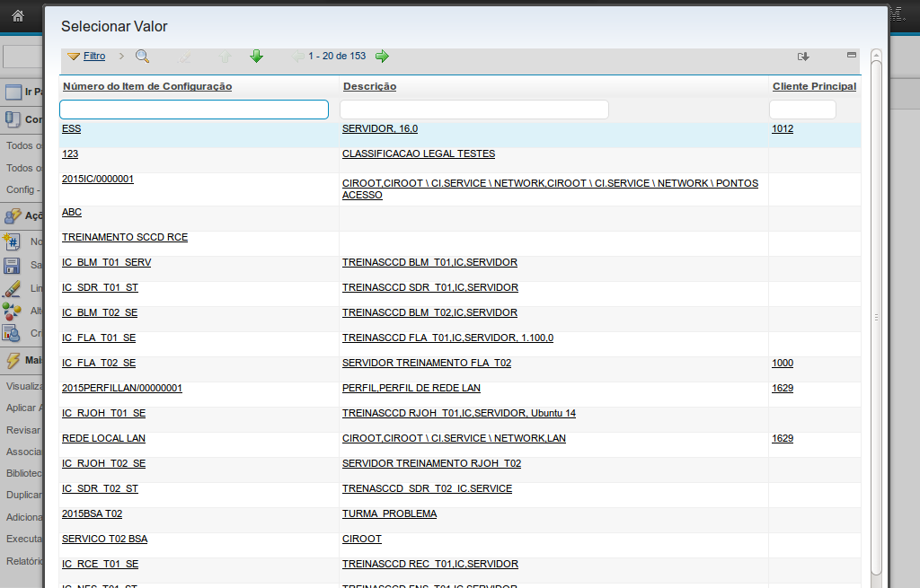Screen dimensions: 920x588
Task: Open the Filtro filter link
Action: point(93,57)
